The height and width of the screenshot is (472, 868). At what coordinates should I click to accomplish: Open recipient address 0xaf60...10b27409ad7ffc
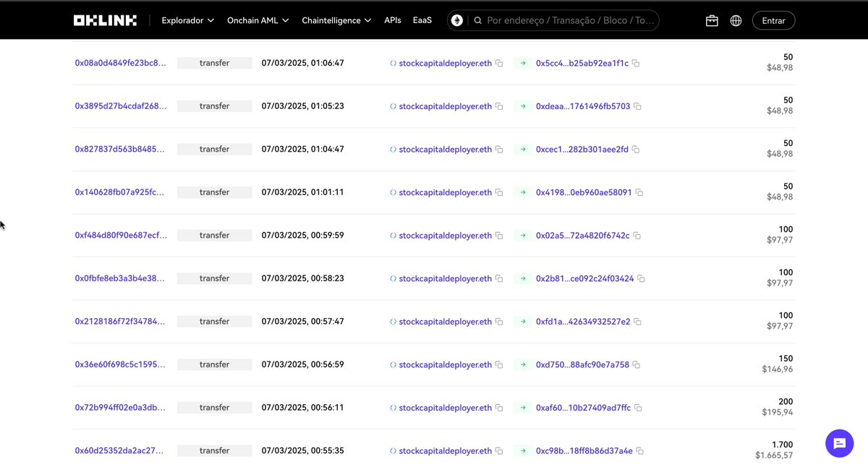click(x=584, y=408)
